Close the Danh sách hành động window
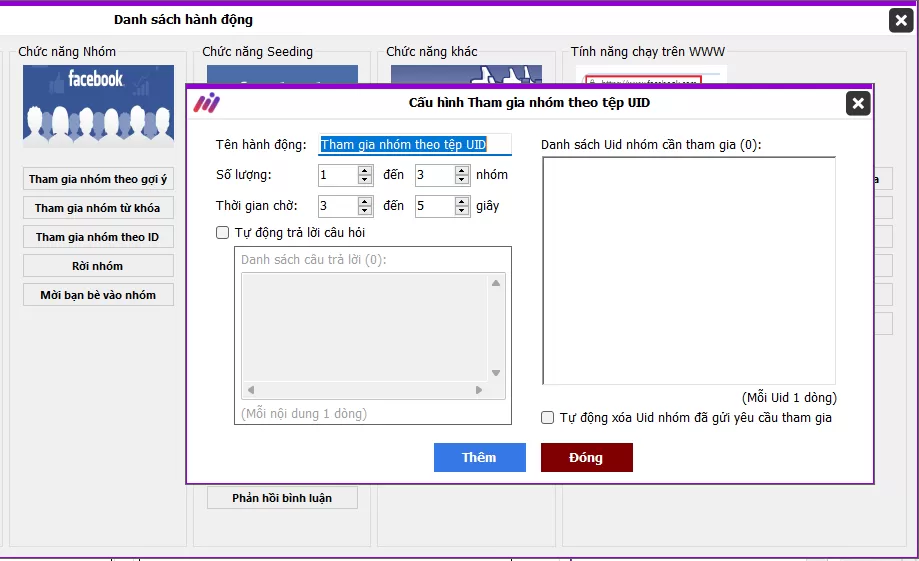 tap(900, 20)
